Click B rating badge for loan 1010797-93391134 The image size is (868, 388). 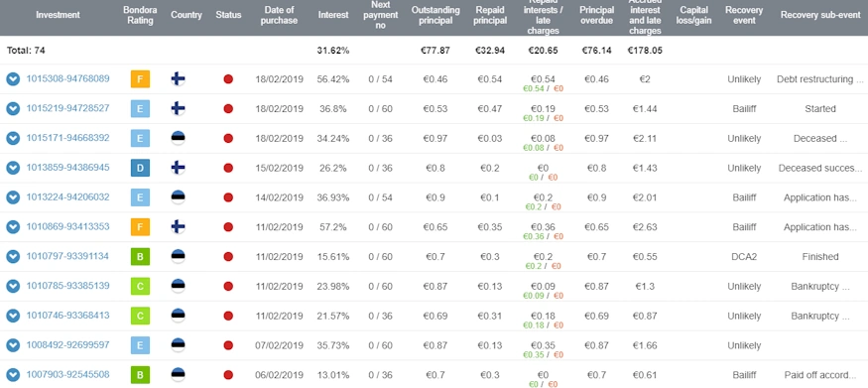140,257
